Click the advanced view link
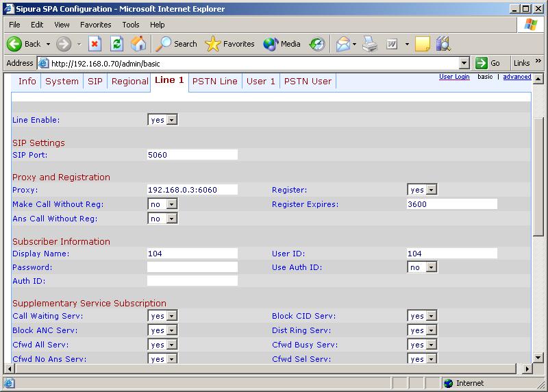Image resolution: width=548 pixels, height=392 pixels. 516,77
